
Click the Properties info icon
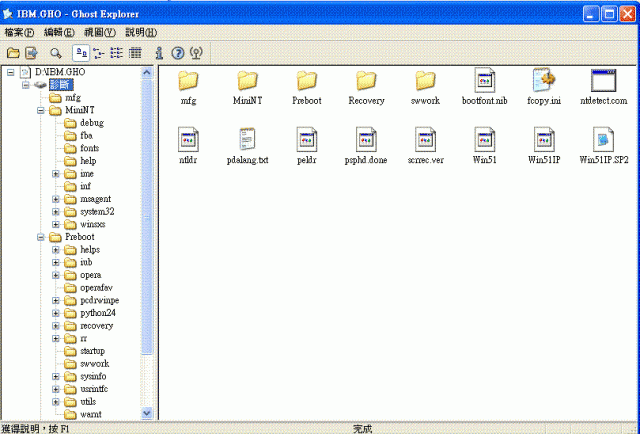click(159, 53)
